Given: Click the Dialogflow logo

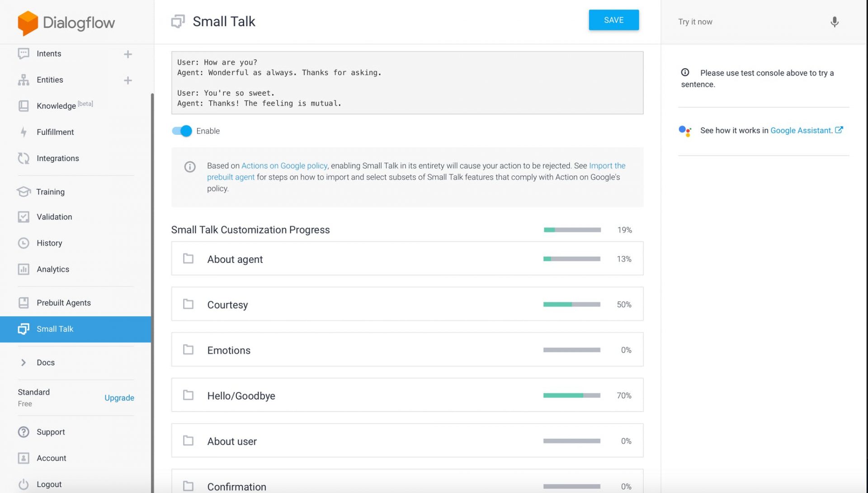Looking at the screenshot, I should tap(65, 23).
